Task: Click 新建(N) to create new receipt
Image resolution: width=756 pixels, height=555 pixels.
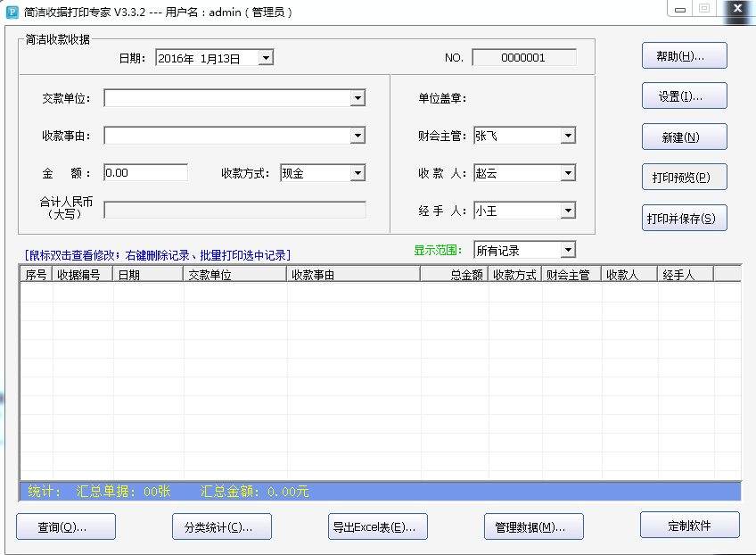Action: (x=684, y=136)
